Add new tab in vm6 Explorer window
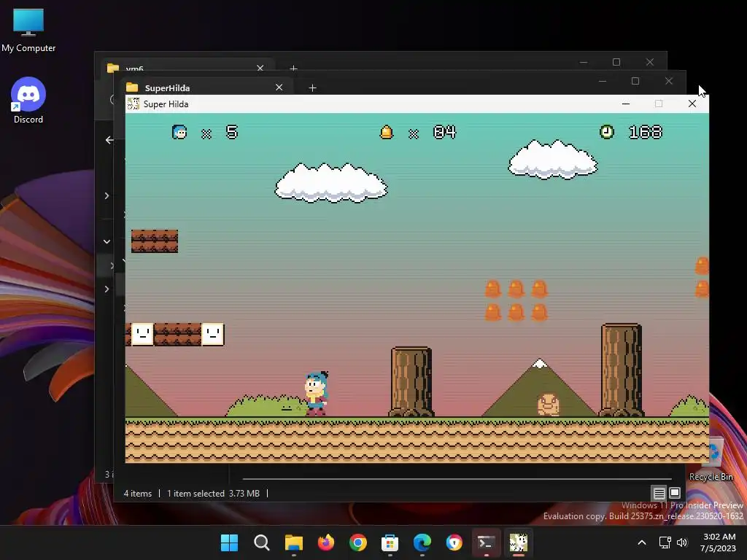This screenshot has width=747, height=560. click(293, 69)
